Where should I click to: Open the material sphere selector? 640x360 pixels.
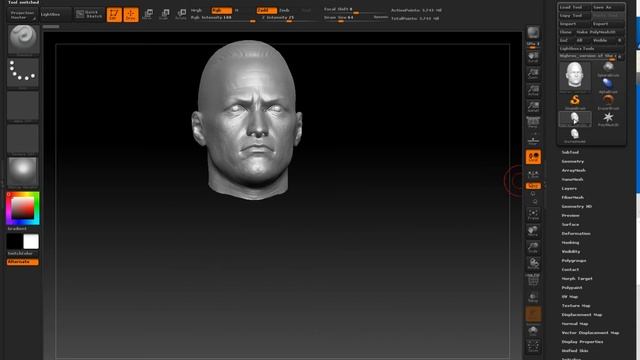tap(23, 172)
